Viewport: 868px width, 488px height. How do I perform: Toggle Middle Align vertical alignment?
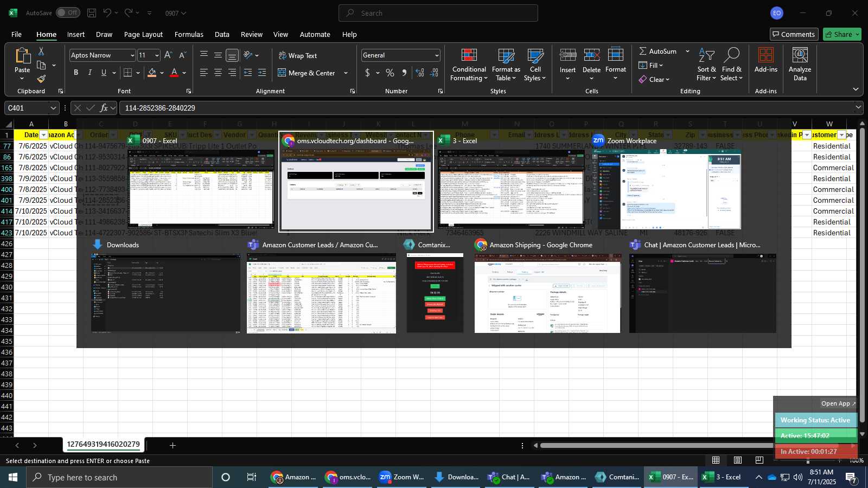(218, 55)
